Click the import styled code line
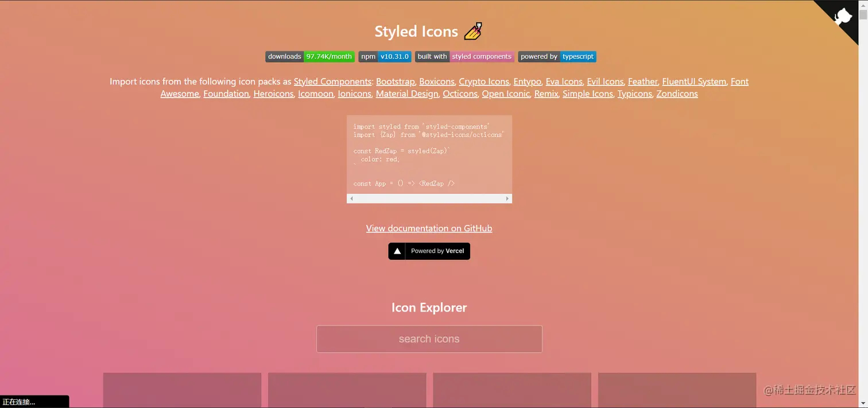868x408 pixels. click(421, 126)
